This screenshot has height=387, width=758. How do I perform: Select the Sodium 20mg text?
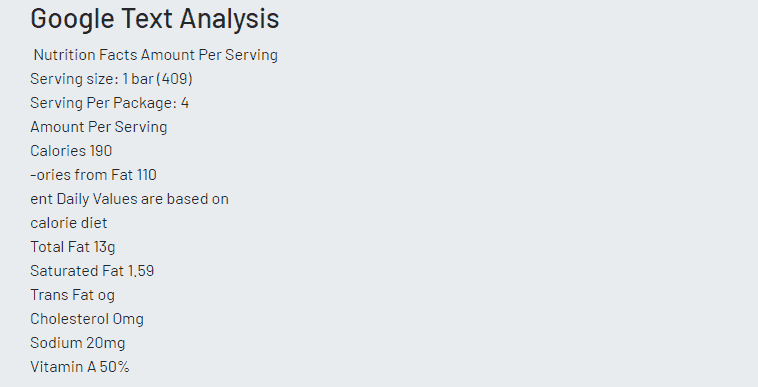77,343
